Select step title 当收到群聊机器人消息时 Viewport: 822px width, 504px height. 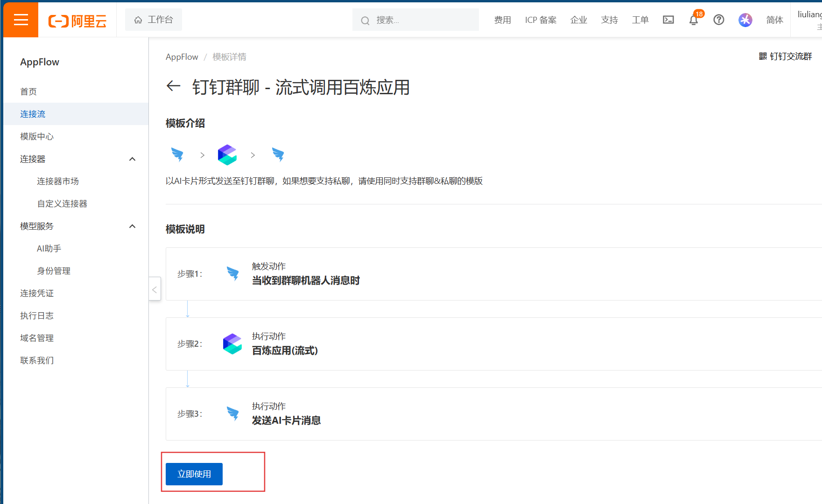click(306, 280)
